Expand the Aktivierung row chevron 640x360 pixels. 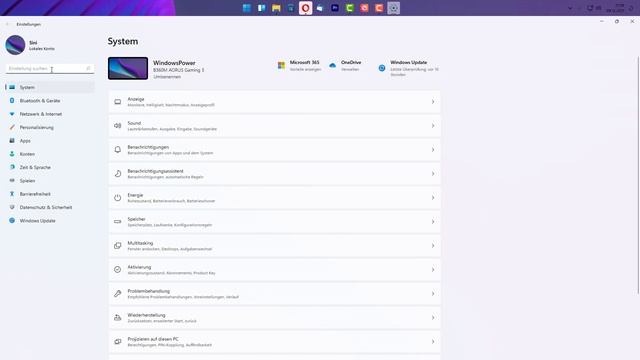(x=433, y=270)
